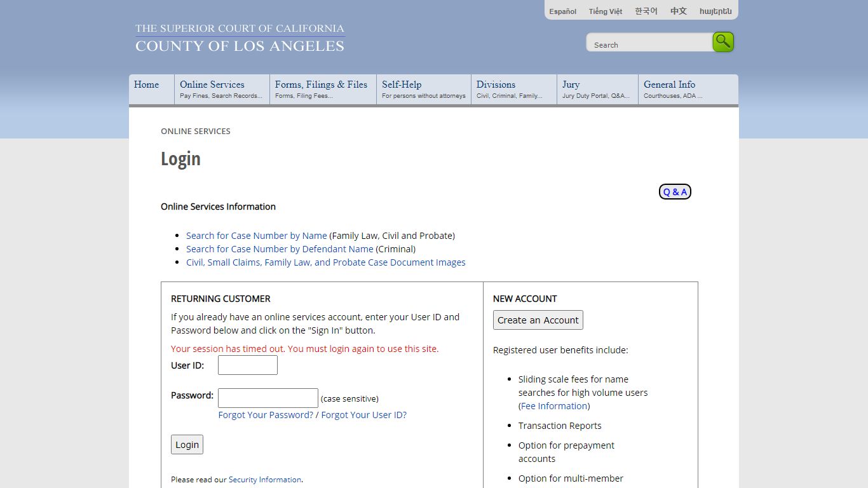Click the green search magnifier button
Screen dimensions: 868x488
[x=723, y=42]
